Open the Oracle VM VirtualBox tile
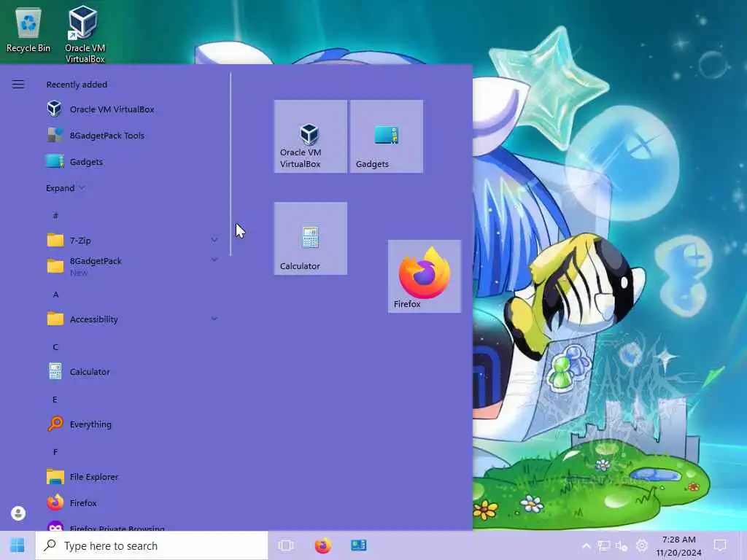 (310, 136)
